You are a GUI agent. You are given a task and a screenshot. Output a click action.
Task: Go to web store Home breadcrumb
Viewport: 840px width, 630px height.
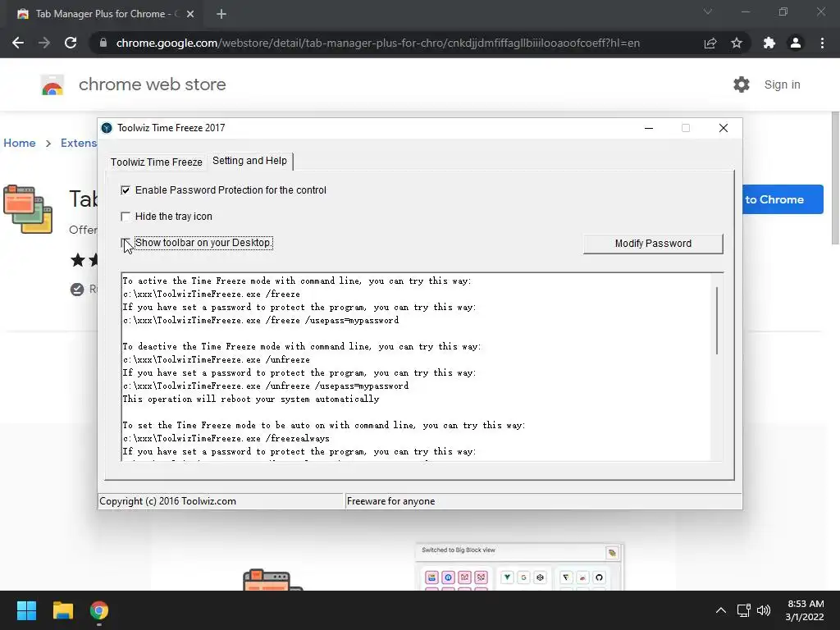coord(20,143)
